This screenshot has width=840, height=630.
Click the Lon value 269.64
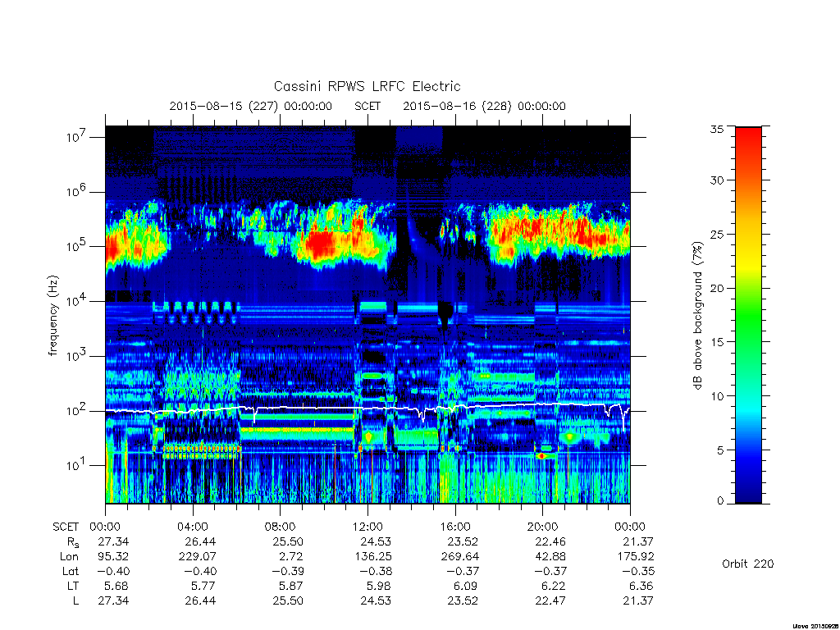pos(463,557)
